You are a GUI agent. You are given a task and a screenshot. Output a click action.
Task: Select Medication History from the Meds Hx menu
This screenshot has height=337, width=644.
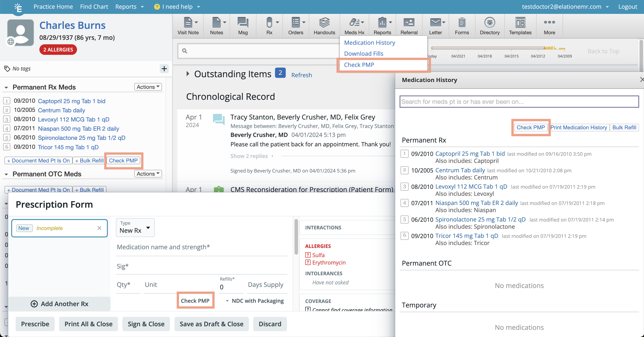369,43
